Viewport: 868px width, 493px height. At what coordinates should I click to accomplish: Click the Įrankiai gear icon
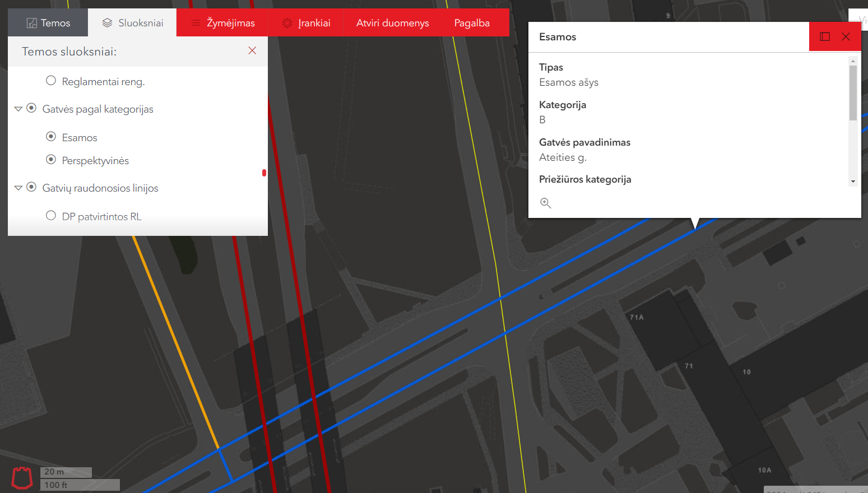coord(287,23)
